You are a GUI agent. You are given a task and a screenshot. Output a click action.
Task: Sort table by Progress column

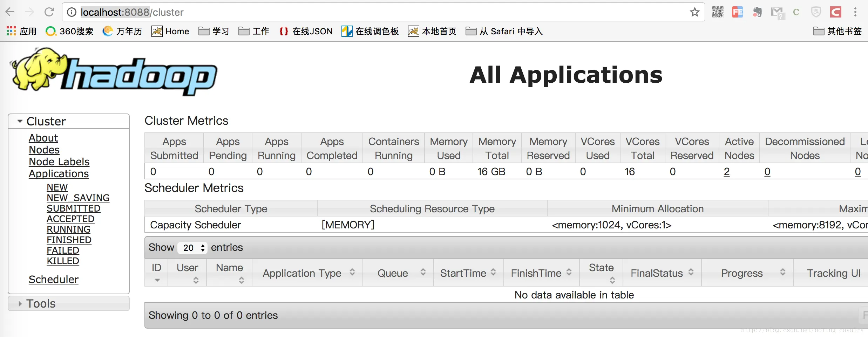tap(747, 273)
